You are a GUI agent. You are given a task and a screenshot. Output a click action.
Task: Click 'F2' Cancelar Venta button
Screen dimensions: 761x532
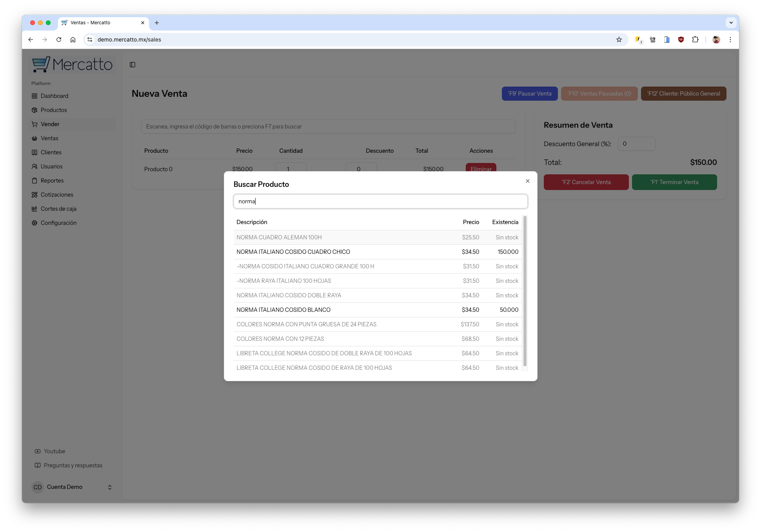[586, 182]
